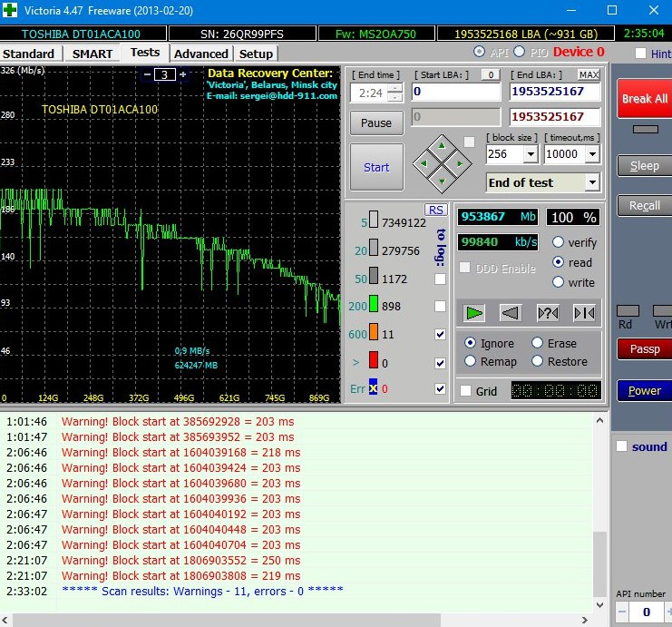Click the left arrow of diamond navigator
Screen dimensions: 672x627
click(424, 164)
